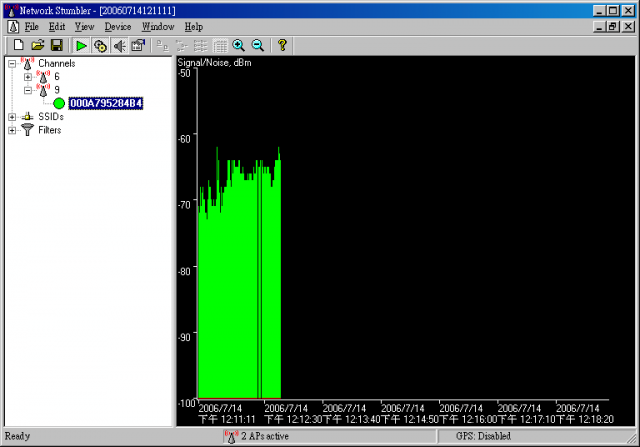
Task: Zoom out on the signal graph
Action: 257,46
